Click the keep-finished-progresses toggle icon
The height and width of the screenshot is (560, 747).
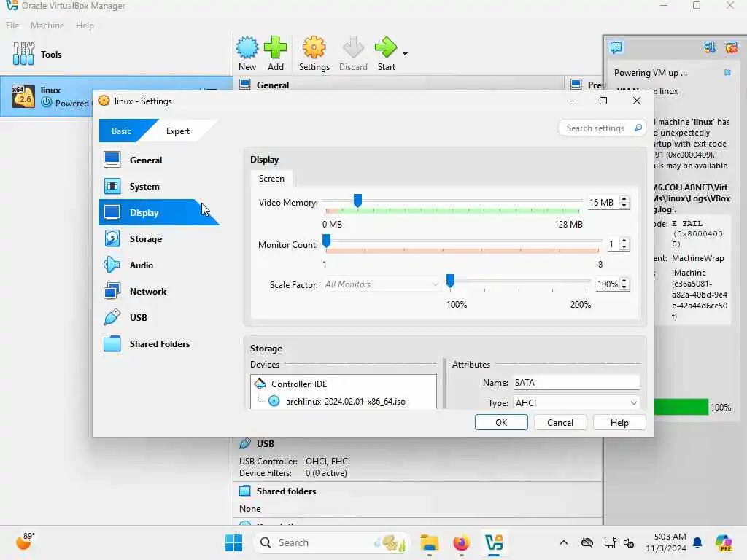[710, 47]
